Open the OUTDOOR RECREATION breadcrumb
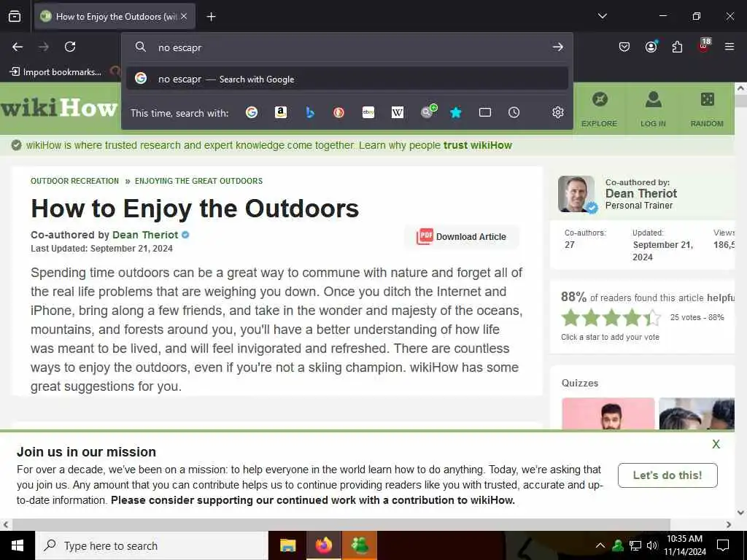747x560 pixels. tap(75, 181)
